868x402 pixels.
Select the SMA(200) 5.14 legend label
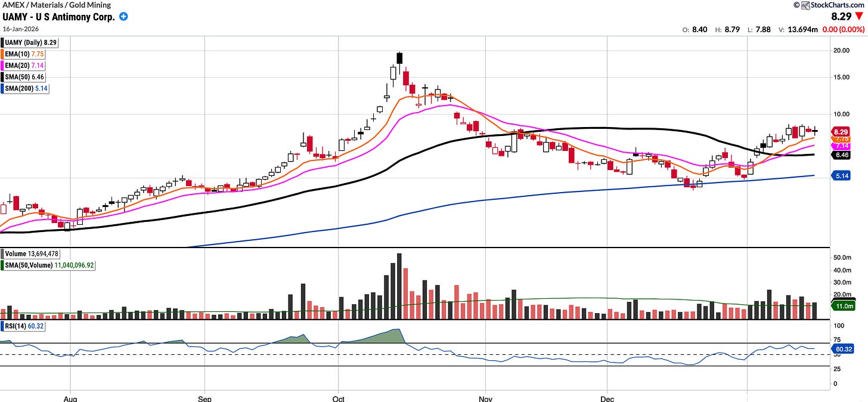pos(27,88)
